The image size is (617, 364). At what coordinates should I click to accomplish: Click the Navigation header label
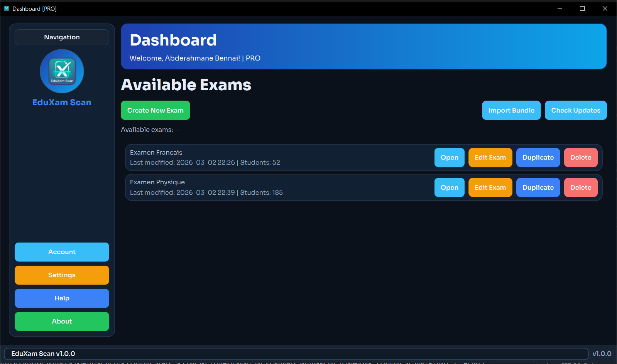(x=62, y=37)
